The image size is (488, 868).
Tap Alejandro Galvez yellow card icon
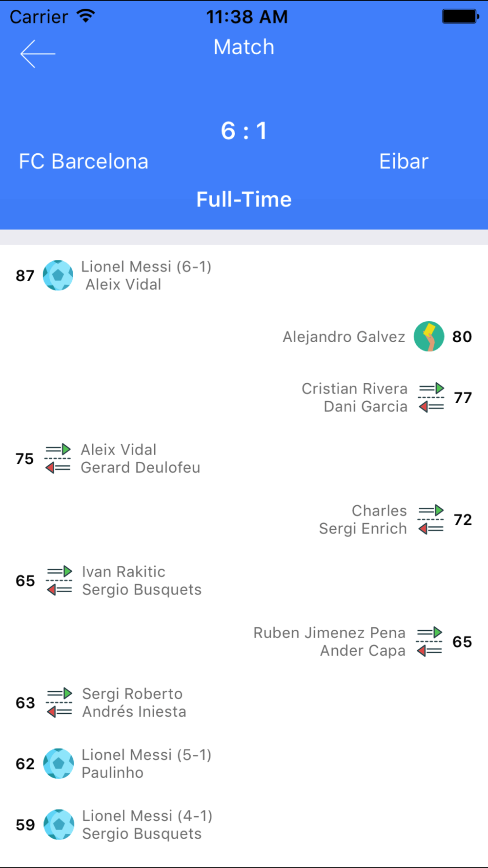429,336
